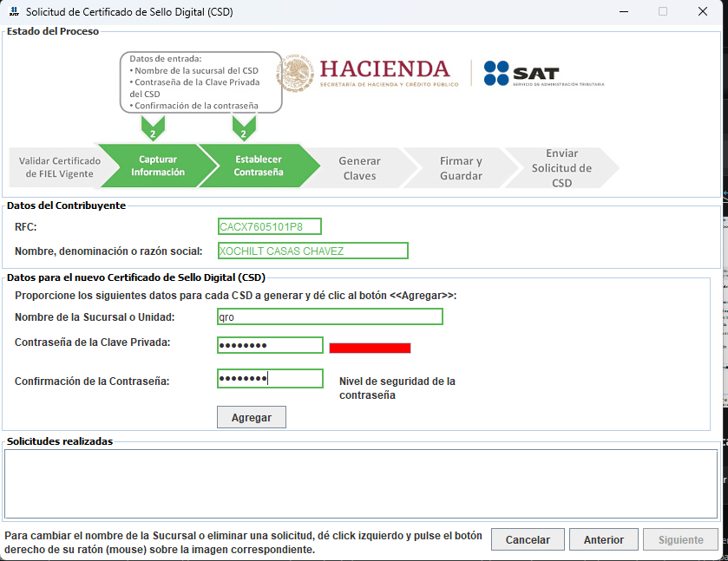Click the 'Estado del Proceso' group heading
Screen dimensions: 728x561
tap(53, 31)
